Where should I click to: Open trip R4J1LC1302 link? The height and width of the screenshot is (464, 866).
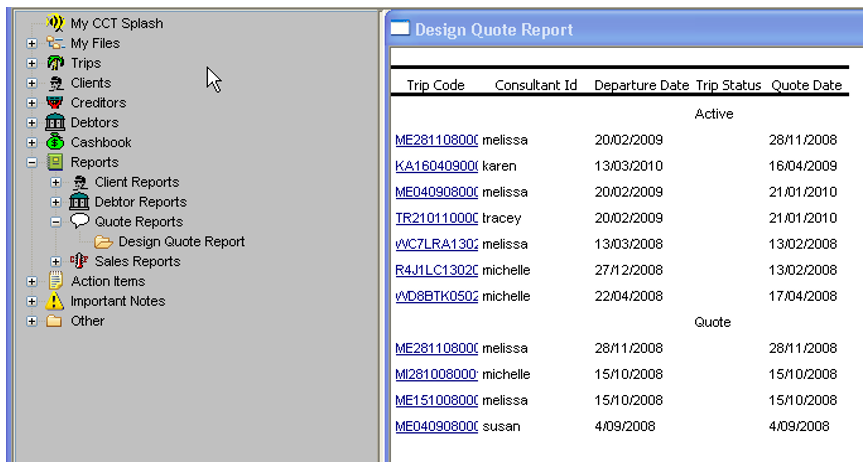(x=436, y=270)
